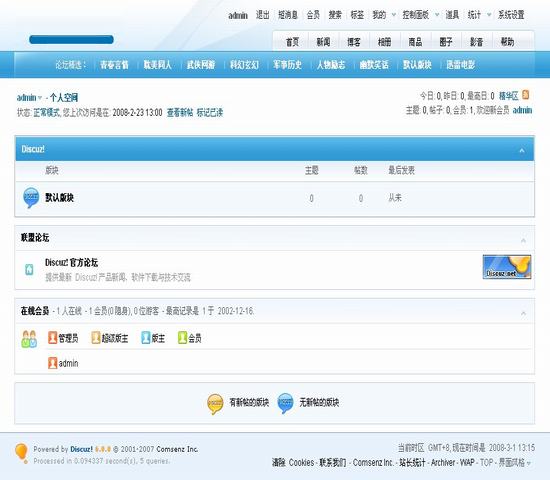Open the Discuz.net banner thumbnail
550x480 pixels.
click(507, 267)
